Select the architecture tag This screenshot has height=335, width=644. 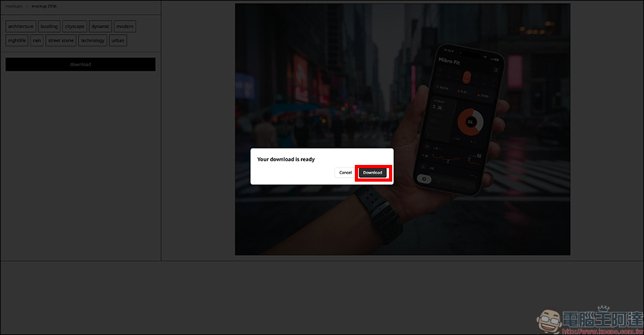(x=21, y=26)
